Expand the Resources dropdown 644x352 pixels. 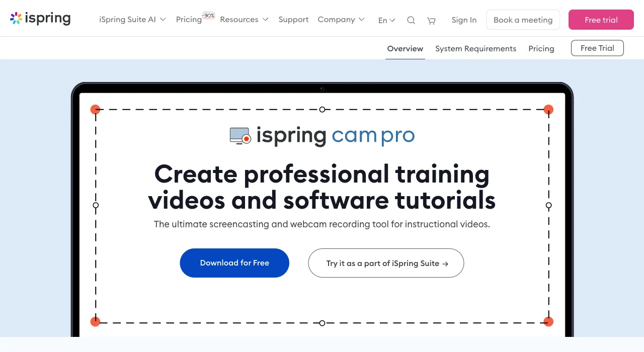(244, 20)
